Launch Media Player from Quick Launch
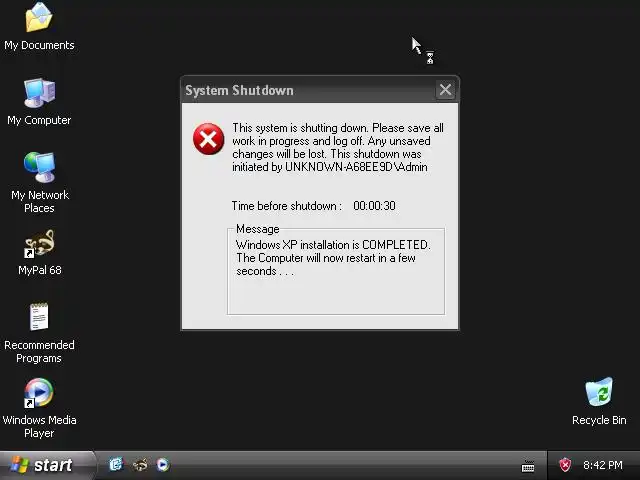This screenshot has width=640, height=480. (163, 464)
